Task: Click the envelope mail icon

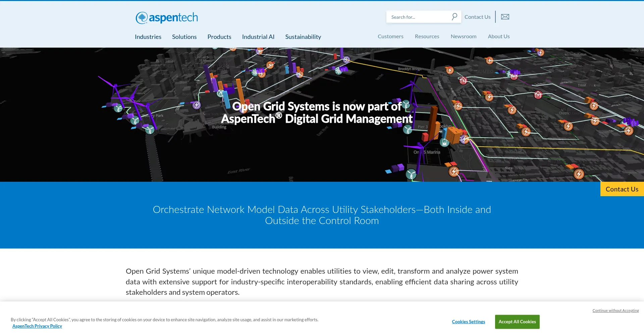Action: (x=505, y=17)
